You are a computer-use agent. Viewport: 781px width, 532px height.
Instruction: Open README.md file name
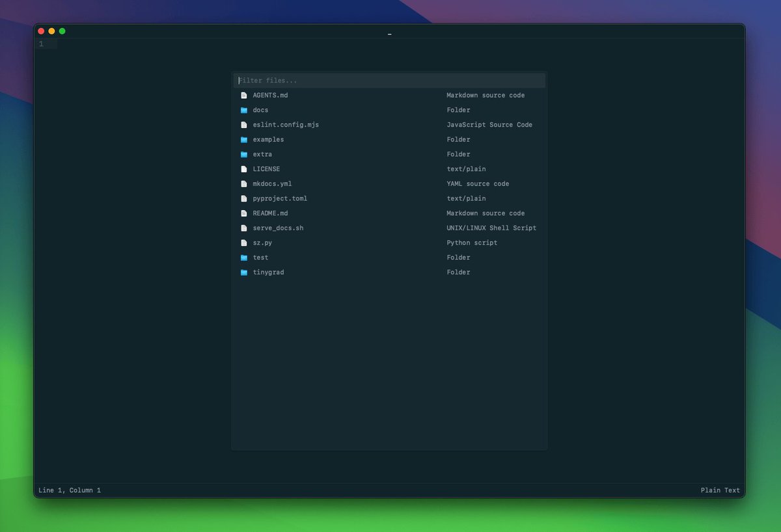(270, 213)
